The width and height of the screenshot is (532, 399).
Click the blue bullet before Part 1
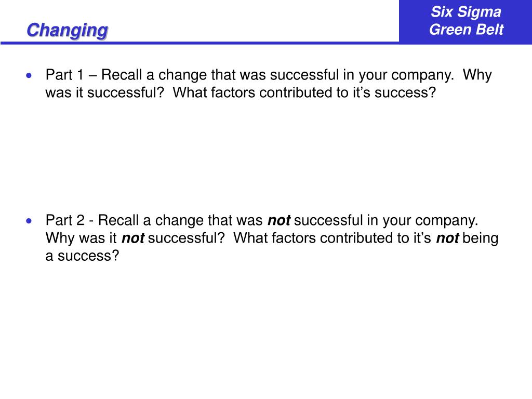[29, 75]
